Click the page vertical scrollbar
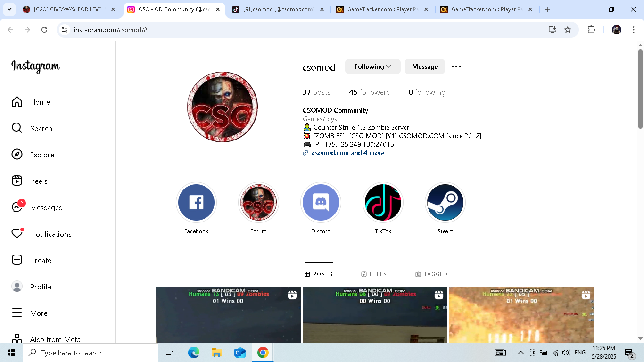 coord(640,90)
